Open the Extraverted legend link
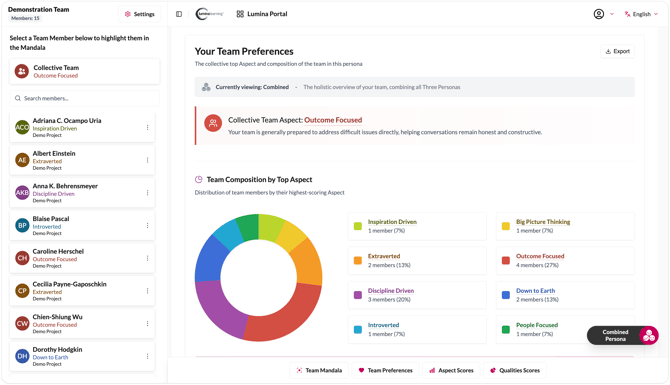The height and width of the screenshot is (385, 670). [x=384, y=256]
